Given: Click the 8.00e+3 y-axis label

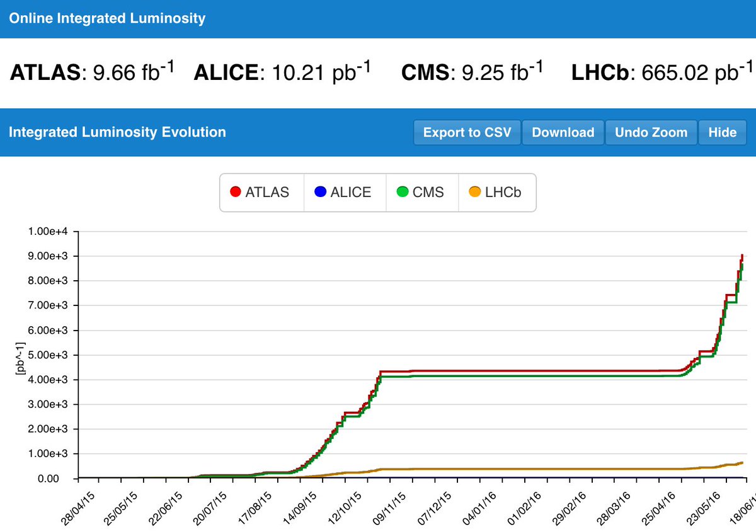Looking at the screenshot, I should (x=47, y=281).
